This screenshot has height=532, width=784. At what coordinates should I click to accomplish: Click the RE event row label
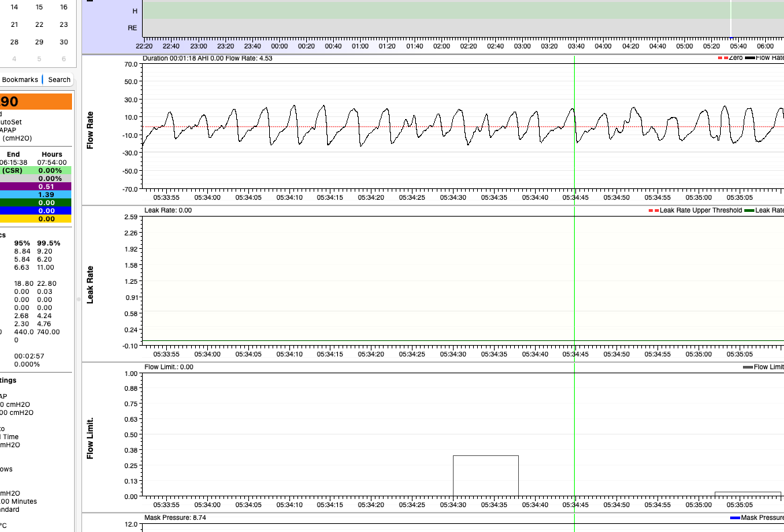click(x=132, y=28)
